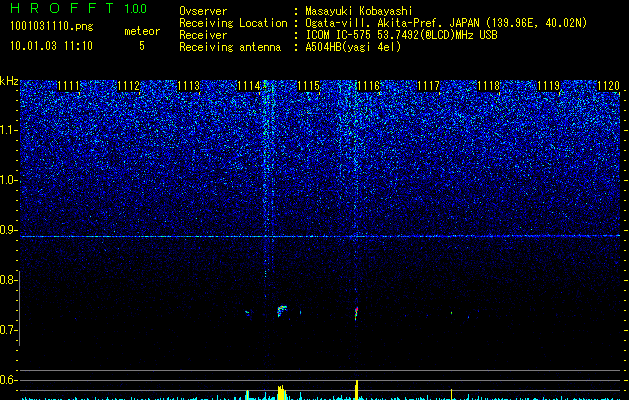The image size is (629, 400).
Task: Click the 0.9 kHz axis label
Action: tap(8, 230)
